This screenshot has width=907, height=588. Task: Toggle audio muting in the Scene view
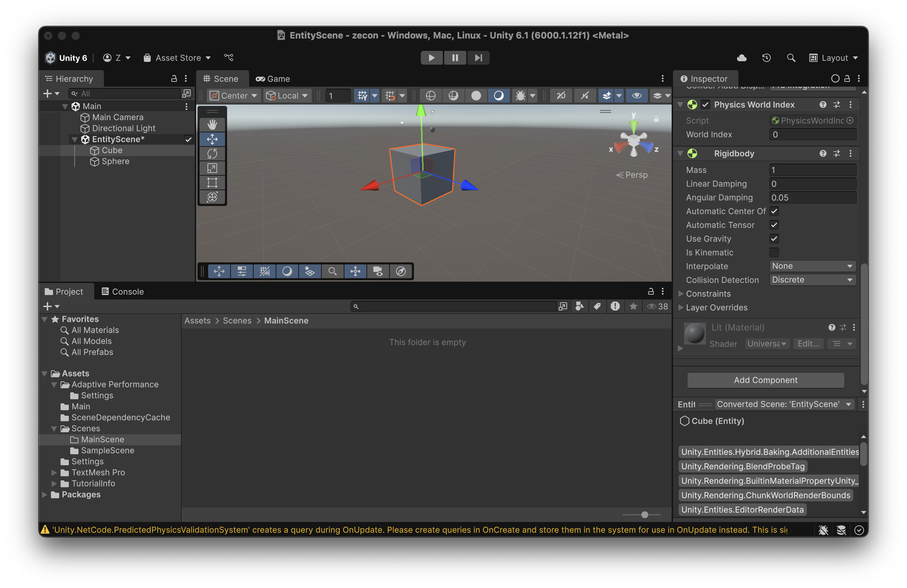click(x=585, y=96)
